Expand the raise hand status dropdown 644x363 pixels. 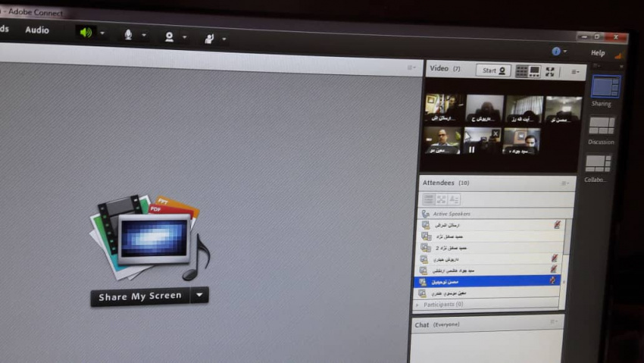(x=224, y=39)
